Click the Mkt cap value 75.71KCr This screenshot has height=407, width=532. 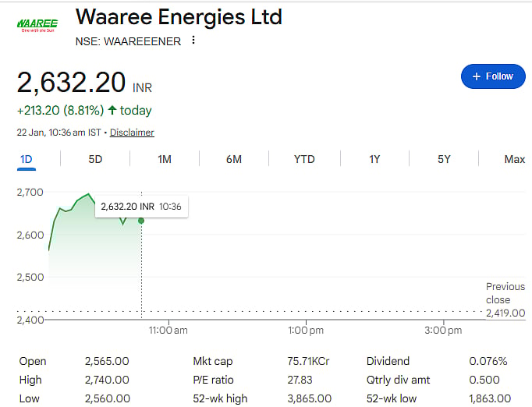(308, 361)
